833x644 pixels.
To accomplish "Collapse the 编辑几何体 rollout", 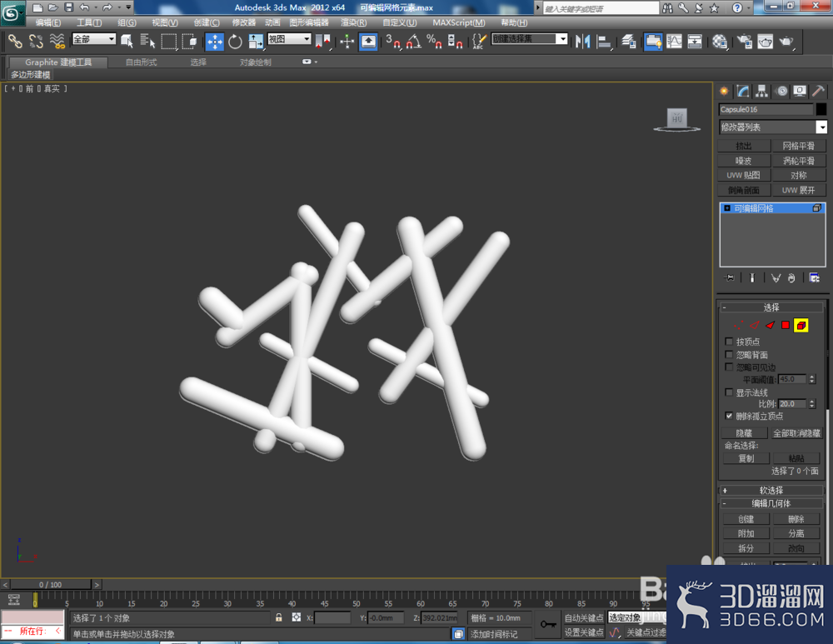I will pyautogui.click(x=771, y=503).
